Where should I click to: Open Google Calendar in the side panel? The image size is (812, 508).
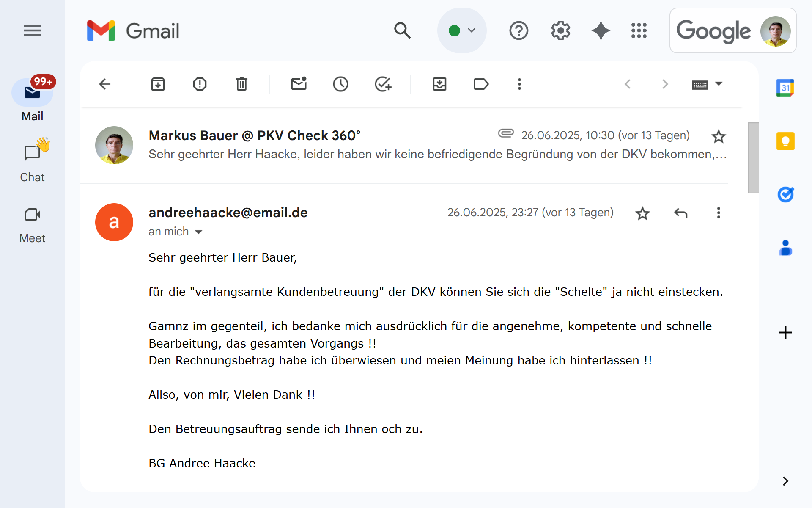(x=785, y=88)
